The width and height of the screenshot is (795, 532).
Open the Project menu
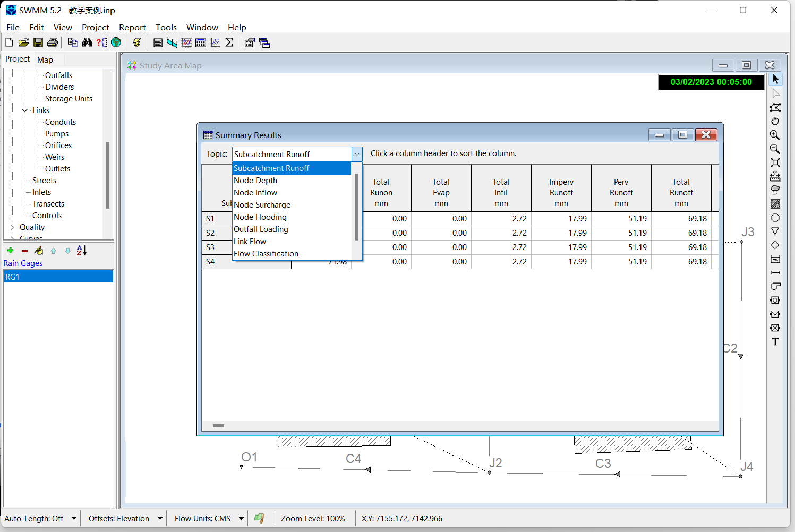[96, 27]
